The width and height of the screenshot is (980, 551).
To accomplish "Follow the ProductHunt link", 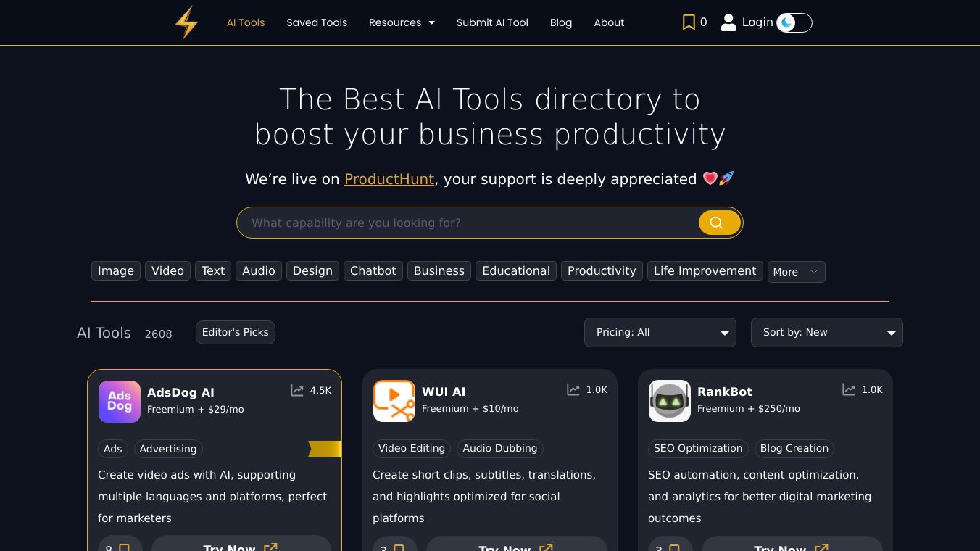I will pos(389,179).
